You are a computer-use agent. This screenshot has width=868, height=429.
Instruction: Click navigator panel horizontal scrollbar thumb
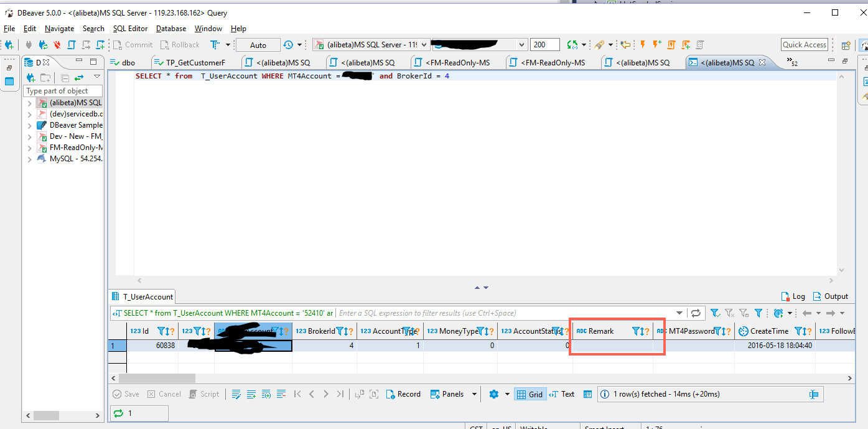[x=46, y=415]
